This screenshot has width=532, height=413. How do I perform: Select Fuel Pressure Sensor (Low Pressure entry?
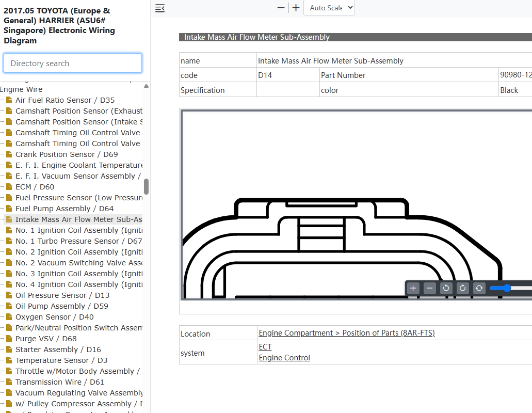(x=79, y=198)
